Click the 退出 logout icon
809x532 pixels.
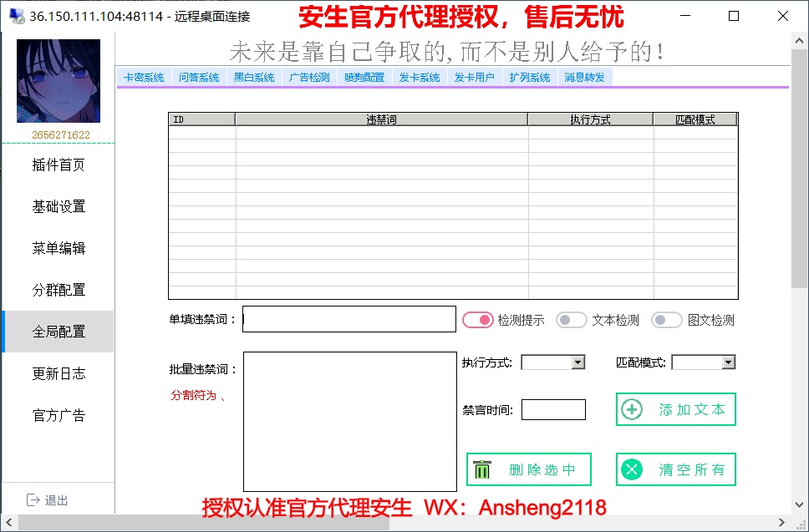click(x=33, y=499)
